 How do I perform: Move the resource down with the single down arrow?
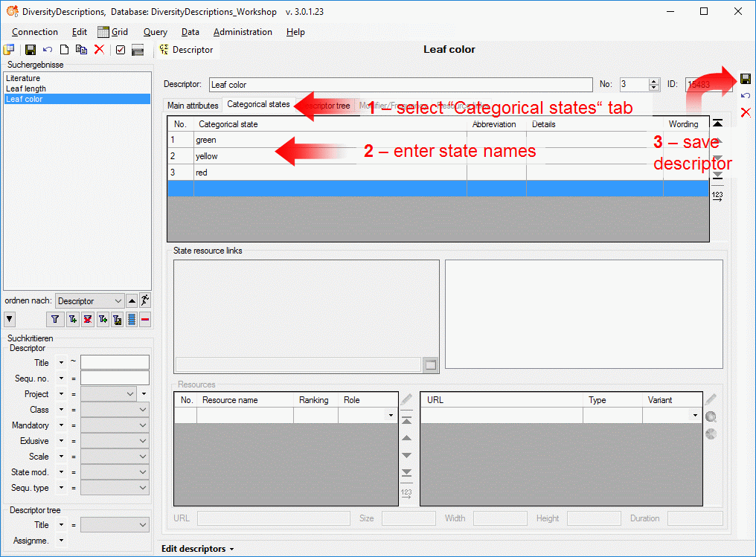406,455
